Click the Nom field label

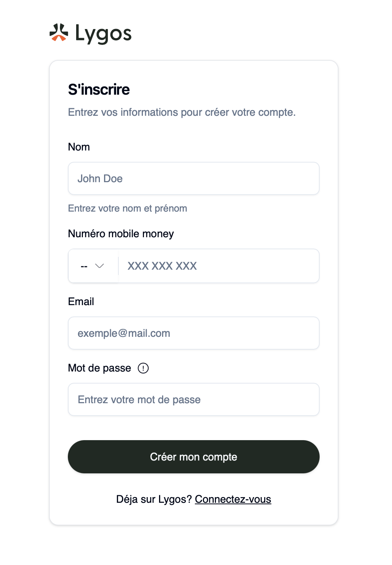pyautogui.click(x=79, y=147)
